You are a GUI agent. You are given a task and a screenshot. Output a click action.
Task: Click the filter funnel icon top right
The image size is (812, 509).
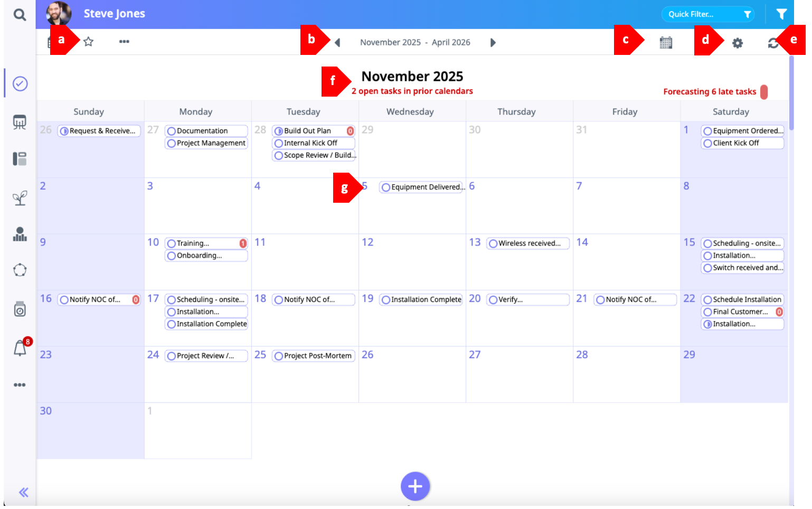(781, 14)
